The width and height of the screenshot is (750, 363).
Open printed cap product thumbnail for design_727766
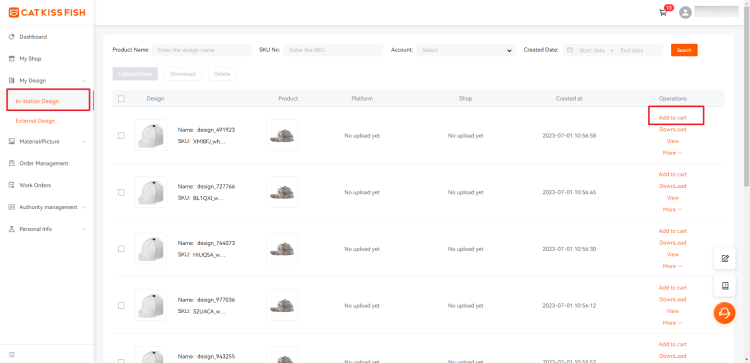point(282,192)
